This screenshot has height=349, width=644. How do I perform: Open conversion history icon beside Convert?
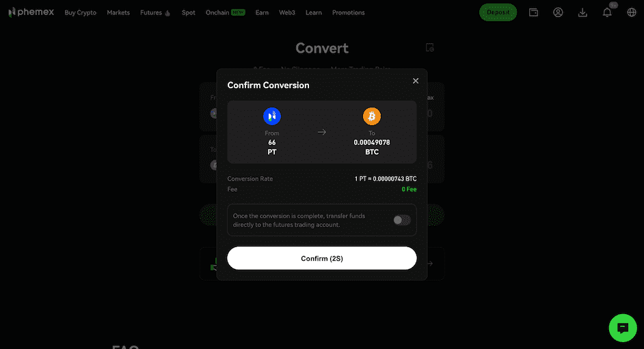click(x=429, y=48)
